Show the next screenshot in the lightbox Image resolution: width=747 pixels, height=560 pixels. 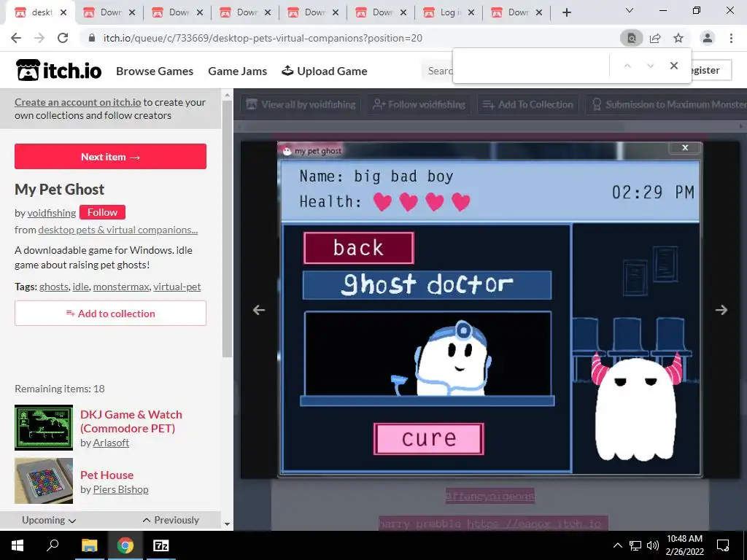[x=721, y=310]
